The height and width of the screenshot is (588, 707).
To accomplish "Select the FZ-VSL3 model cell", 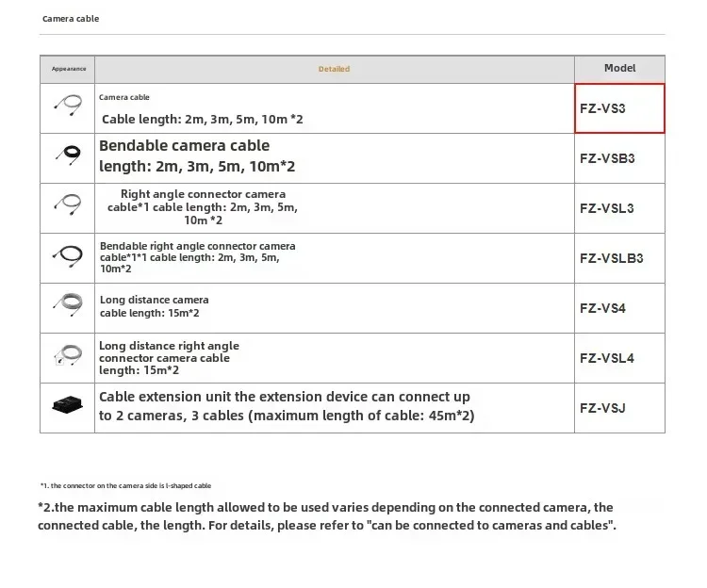I will coord(619,208).
